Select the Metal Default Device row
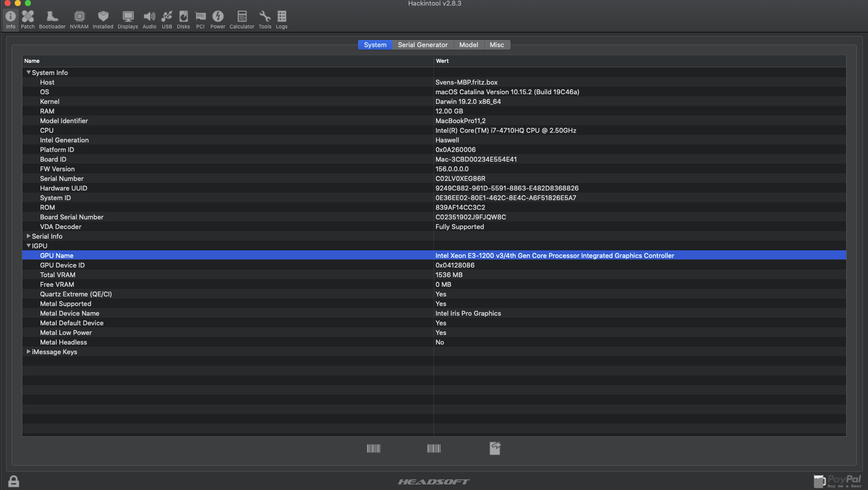868x490 pixels. click(434, 323)
